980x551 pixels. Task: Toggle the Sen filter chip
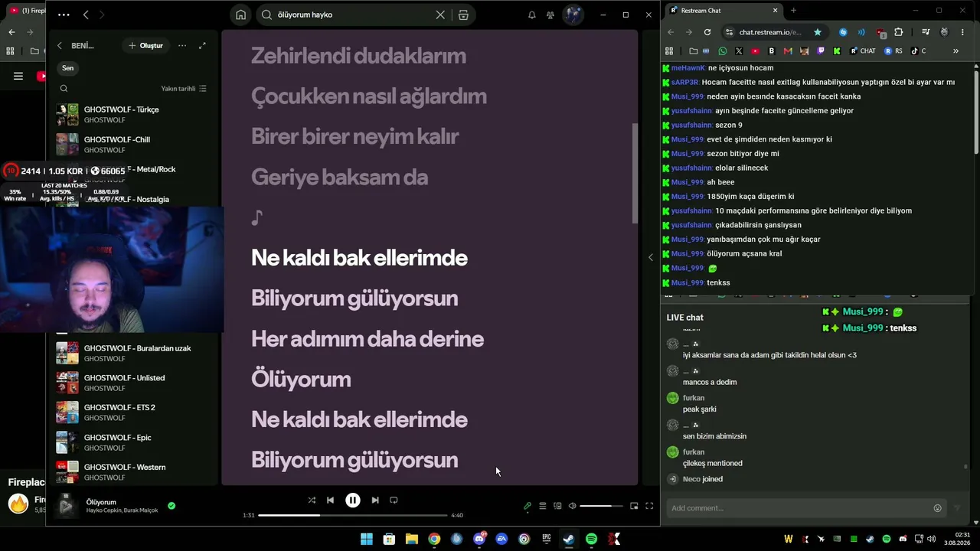(x=67, y=68)
